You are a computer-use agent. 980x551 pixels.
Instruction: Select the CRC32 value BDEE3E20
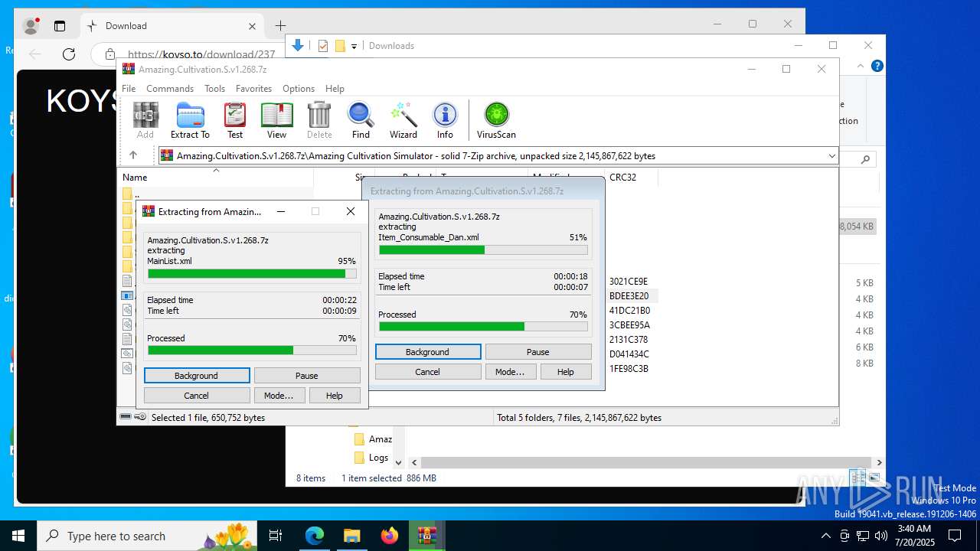(629, 296)
